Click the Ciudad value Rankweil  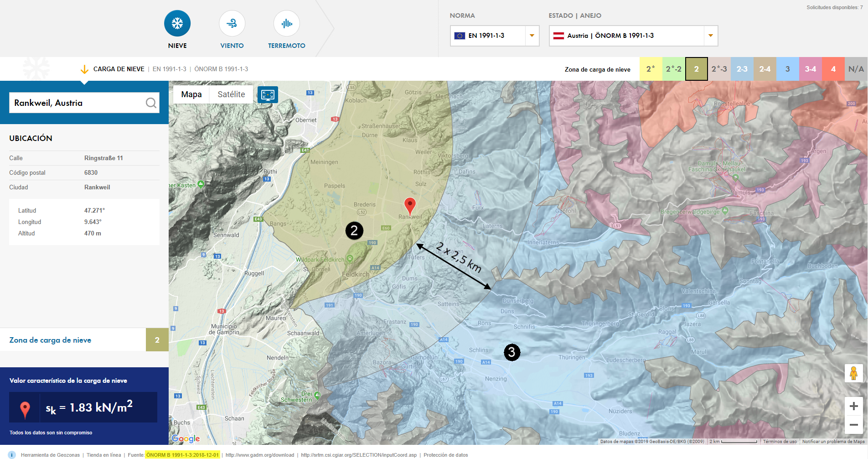97,187
